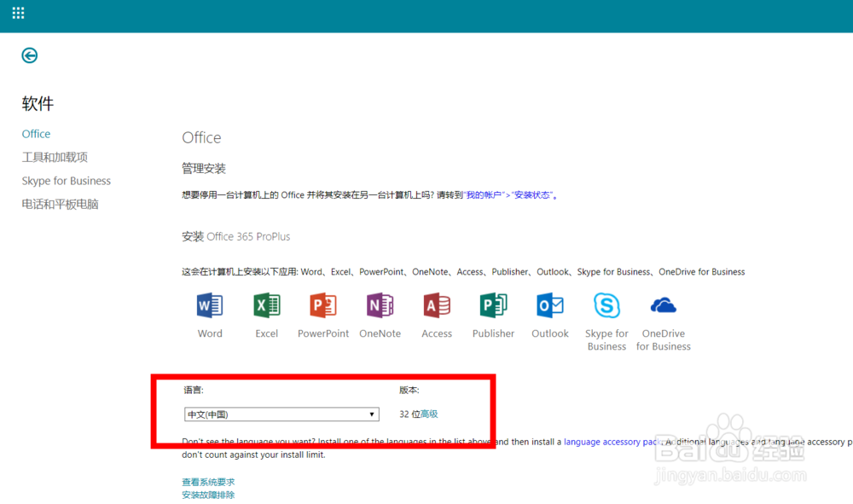853x504 pixels.
Task: Select the Word app icon
Action: pos(209,305)
